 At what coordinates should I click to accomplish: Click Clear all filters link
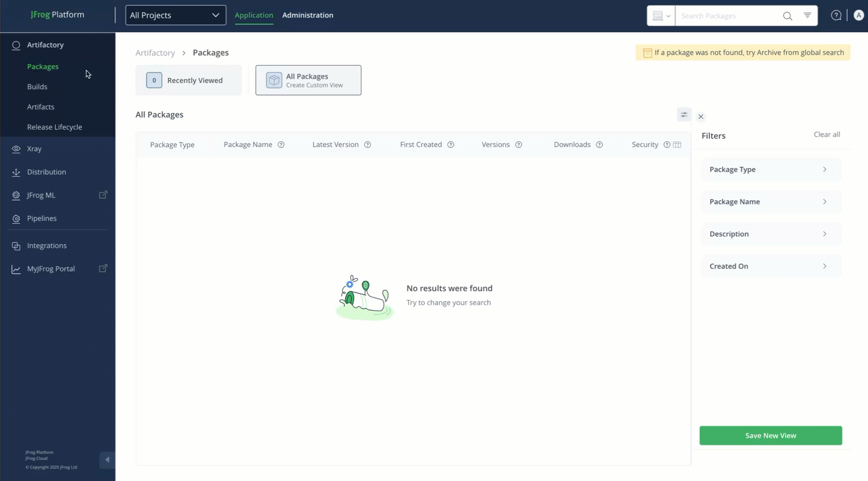(827, 135)
